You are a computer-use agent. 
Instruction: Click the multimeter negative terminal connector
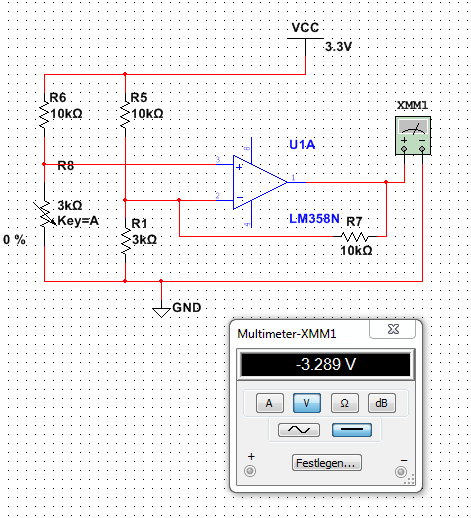[401, 472]
